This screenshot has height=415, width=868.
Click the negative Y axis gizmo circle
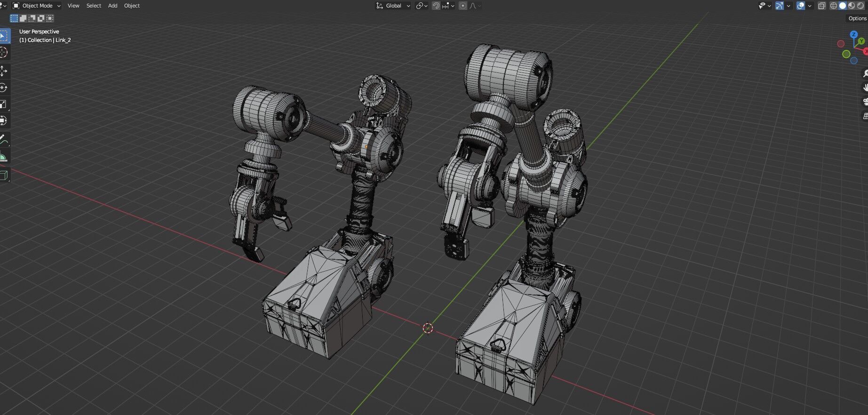coord(846,54)
